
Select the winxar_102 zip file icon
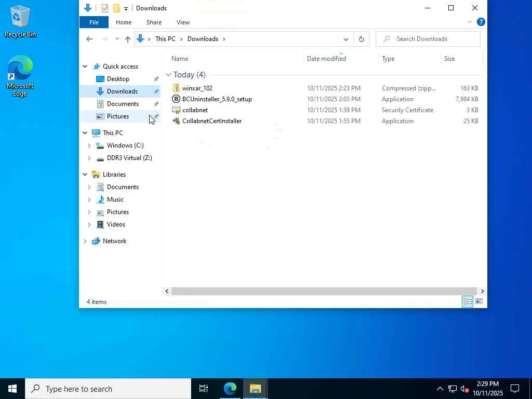(176, 88)
